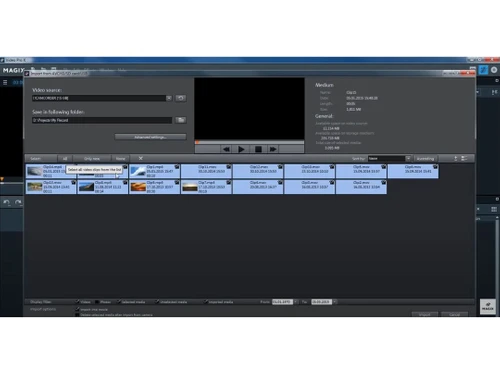The image size is (500, 375).
Task: Enable Delete selected media after import
Action: coord(78,315)
